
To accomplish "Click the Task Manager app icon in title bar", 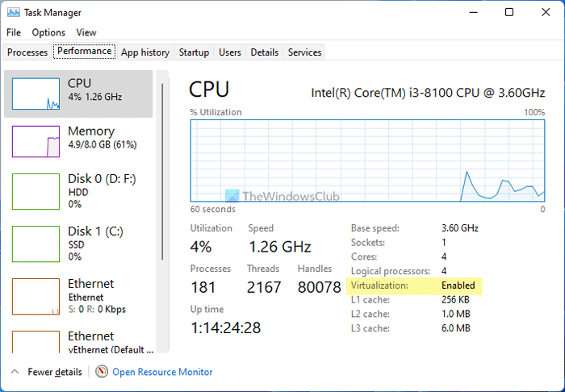I will [14, 13].
